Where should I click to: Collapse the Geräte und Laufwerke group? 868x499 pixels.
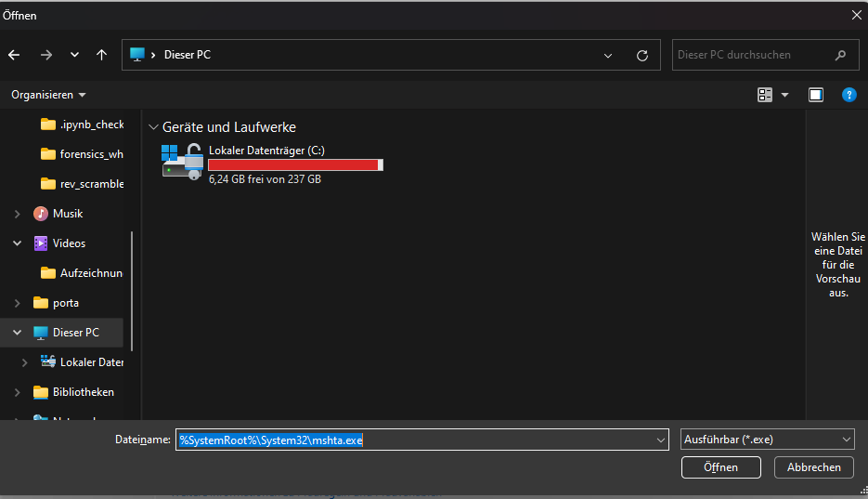[x=153, y=127]
